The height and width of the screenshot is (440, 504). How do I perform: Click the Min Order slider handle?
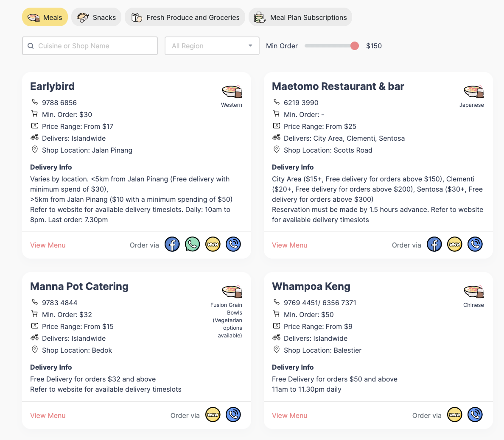tap(355, 46)
